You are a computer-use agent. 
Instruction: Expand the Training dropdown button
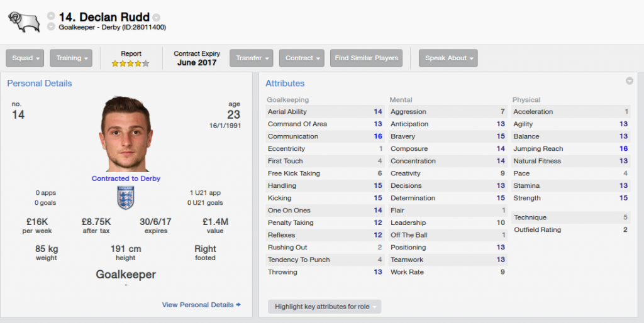(71, 58)
